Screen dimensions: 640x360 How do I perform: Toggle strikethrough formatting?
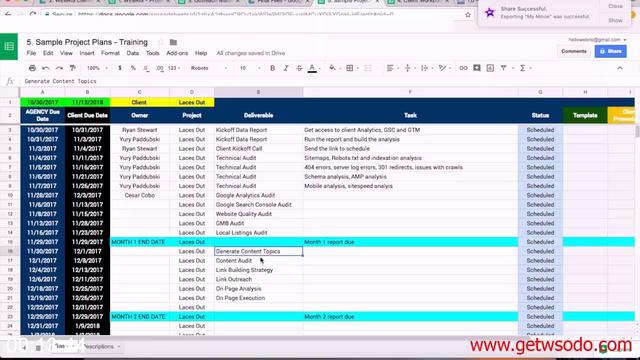[x=299, y=68]
